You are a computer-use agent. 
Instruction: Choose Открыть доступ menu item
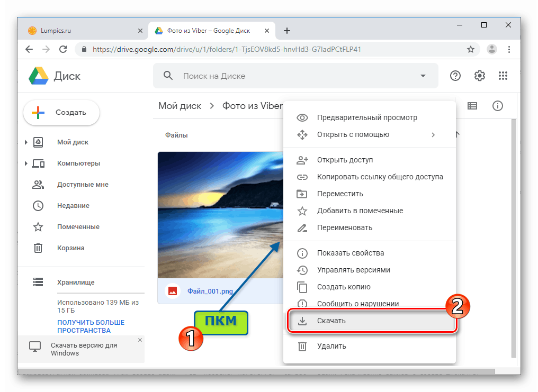[370, 160]
